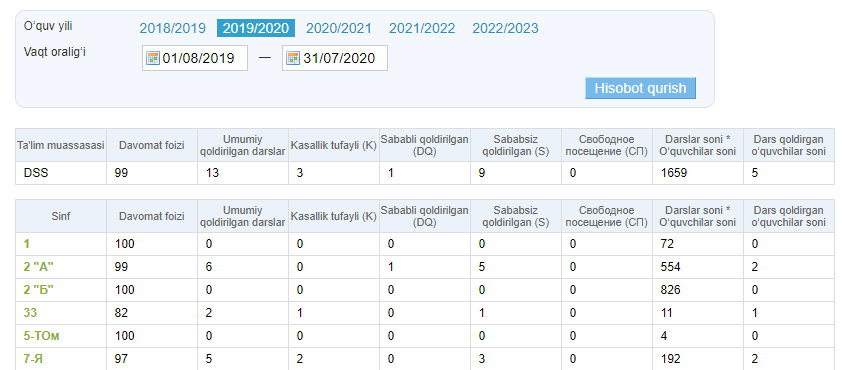Screen dimensions: 842x370
Task: Open the start date calendar icon
Action: pos(153,58)
